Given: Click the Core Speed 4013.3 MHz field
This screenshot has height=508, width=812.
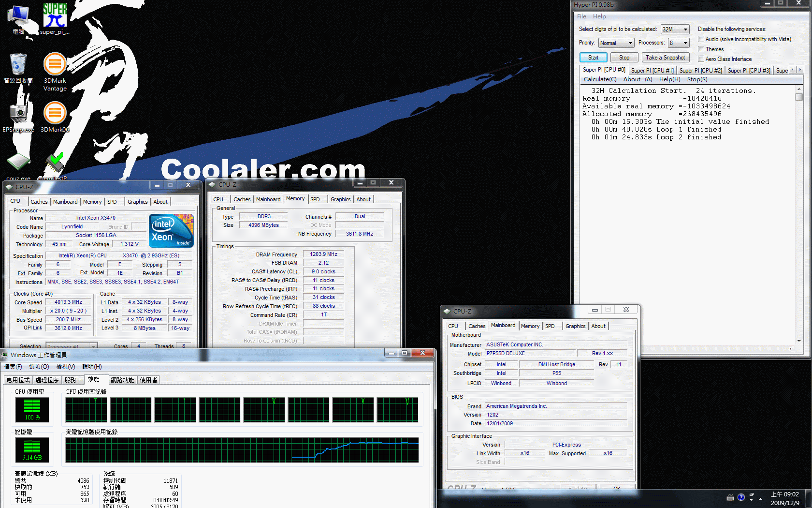Looking at the screenshot, I should coord(68,302).
